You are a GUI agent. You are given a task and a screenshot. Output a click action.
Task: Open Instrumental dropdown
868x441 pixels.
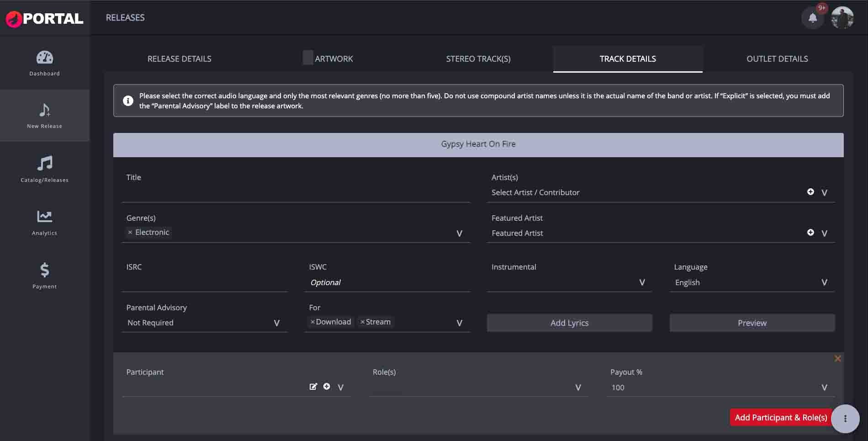click(x=569, y=282)
